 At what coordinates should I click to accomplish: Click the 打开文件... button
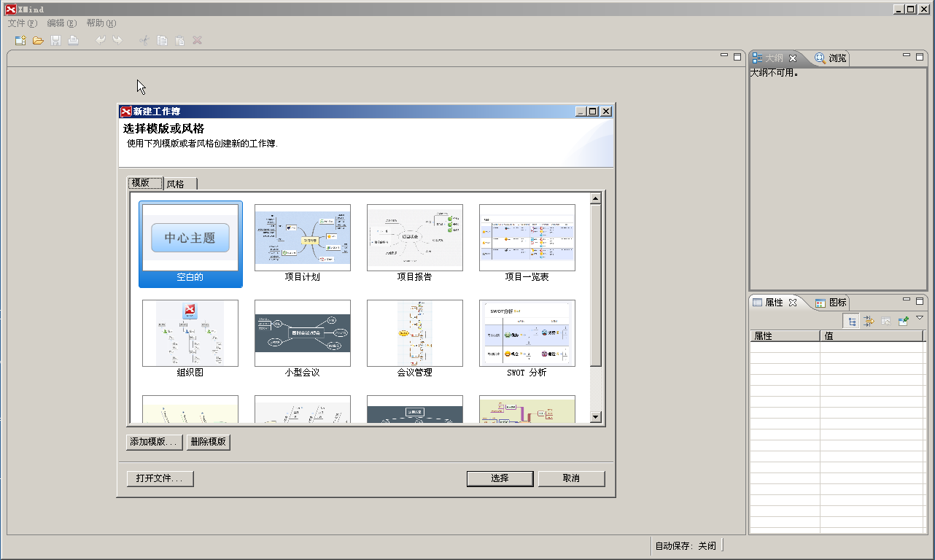click(160, 478)
